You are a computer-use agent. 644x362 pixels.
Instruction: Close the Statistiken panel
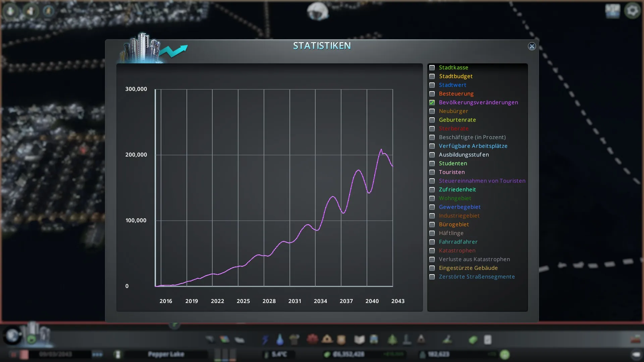click(x=532, y=46)
